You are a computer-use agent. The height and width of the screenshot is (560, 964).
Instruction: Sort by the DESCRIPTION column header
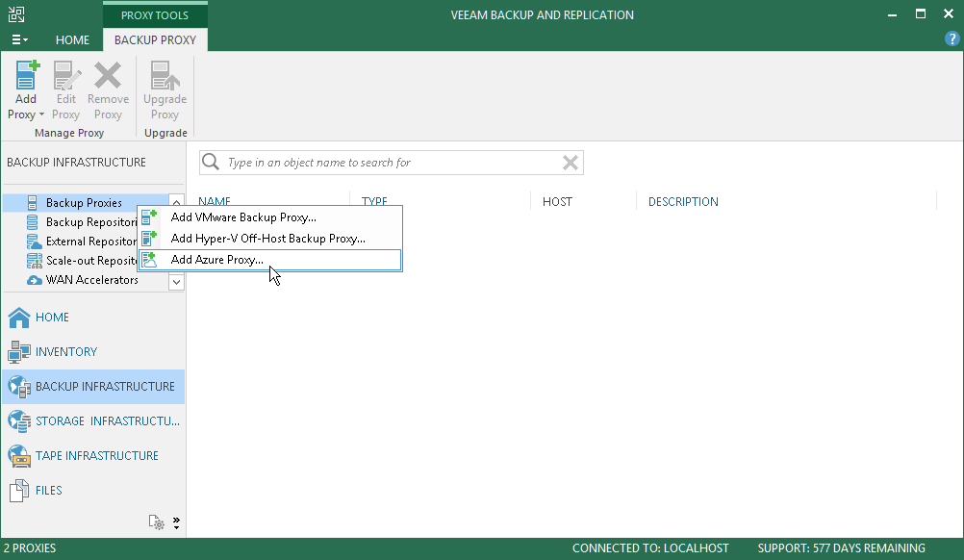click(x=683, y=202)
